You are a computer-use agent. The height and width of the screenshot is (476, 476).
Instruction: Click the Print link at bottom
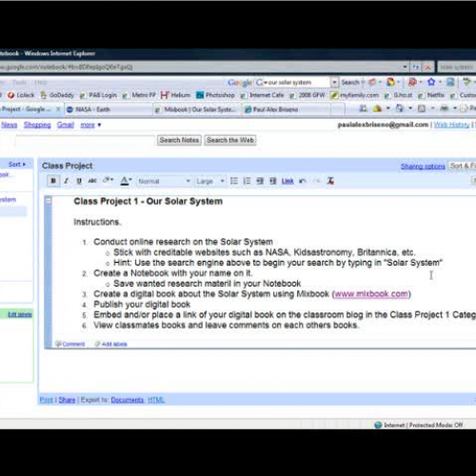click(47, 400)
